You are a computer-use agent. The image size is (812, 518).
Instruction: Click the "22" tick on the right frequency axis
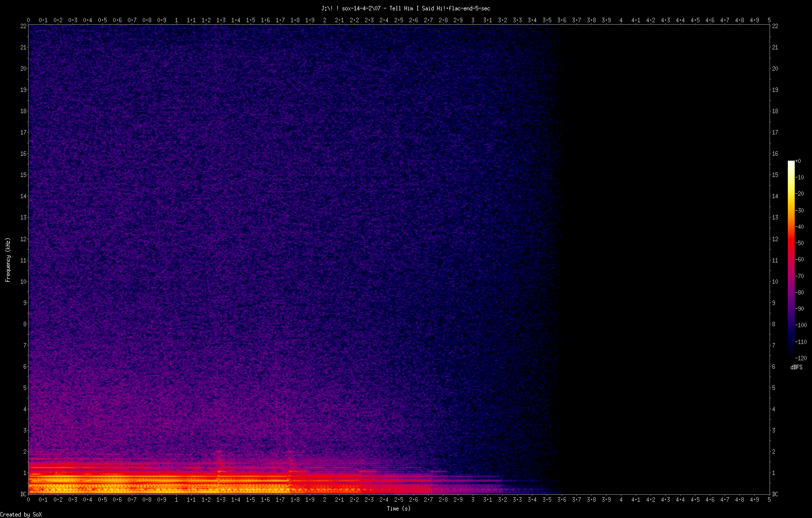(775, 26)
